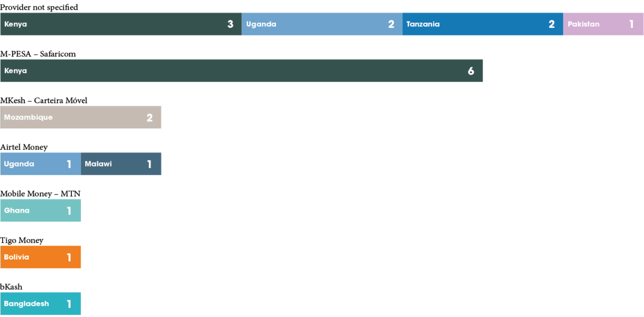The width and height of the screenshot is (644, 317).
Task: Select the 'Tanzania' label
Action: [x=423, y=24]
